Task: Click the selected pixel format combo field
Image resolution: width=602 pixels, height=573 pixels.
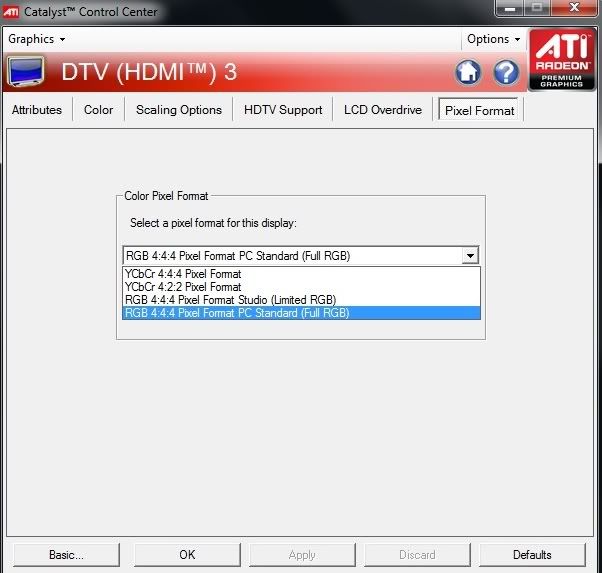Action: pyautogui.click(x=301, y=255)
